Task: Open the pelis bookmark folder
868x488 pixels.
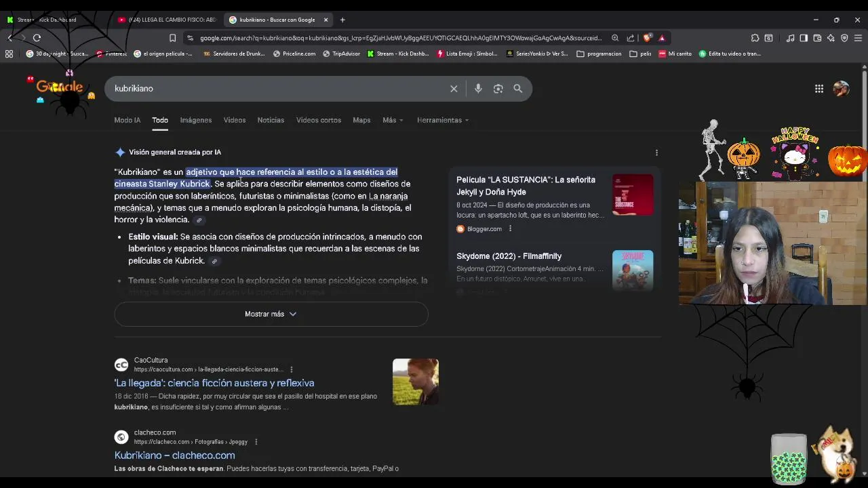Action: [x=641, y=54]
